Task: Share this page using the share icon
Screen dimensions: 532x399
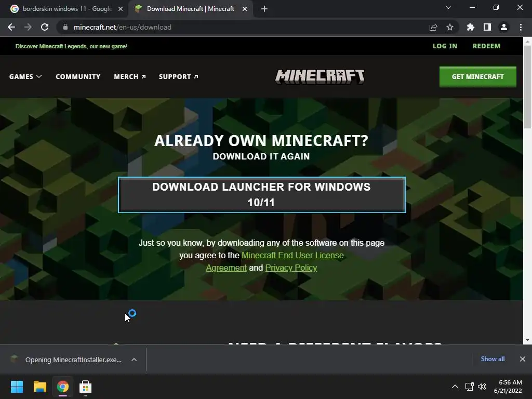Action: click(433, 27)
